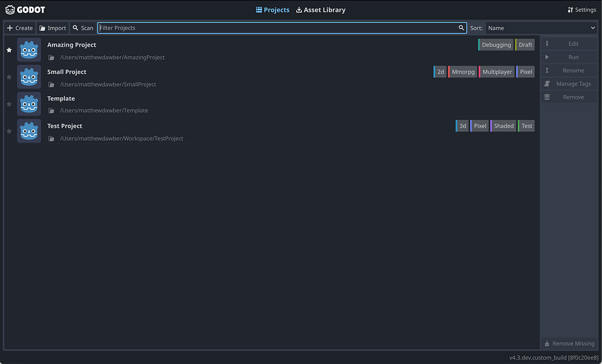
Task: Select the Template project Godot icon
Action: coord(29,104)
